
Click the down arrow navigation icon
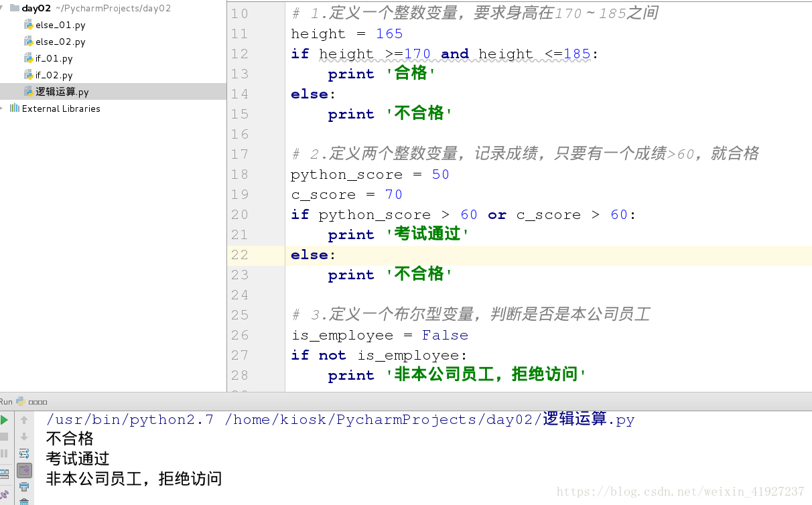point(25,438)
